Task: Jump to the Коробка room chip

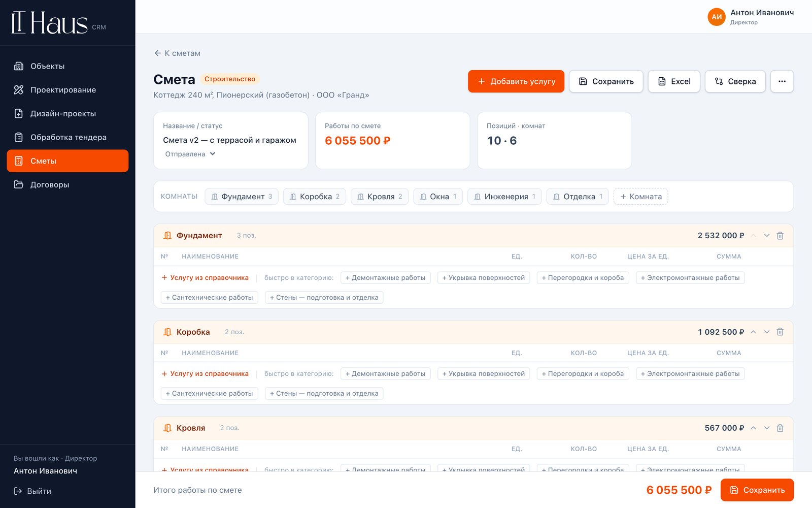Action: 315,197
